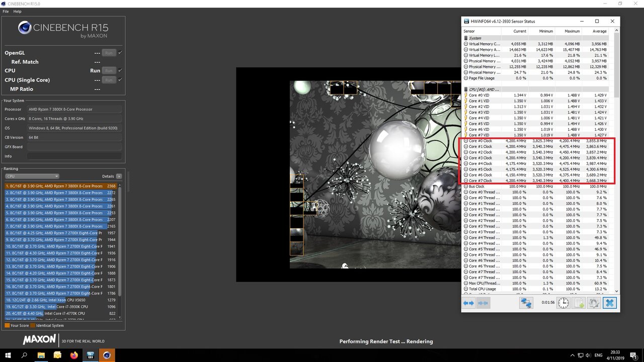This screenshot has height=362, width=644.
Task: Click the Total CPU Usage sensor icon
Action: pyautogui.click(x=466, y=289)
